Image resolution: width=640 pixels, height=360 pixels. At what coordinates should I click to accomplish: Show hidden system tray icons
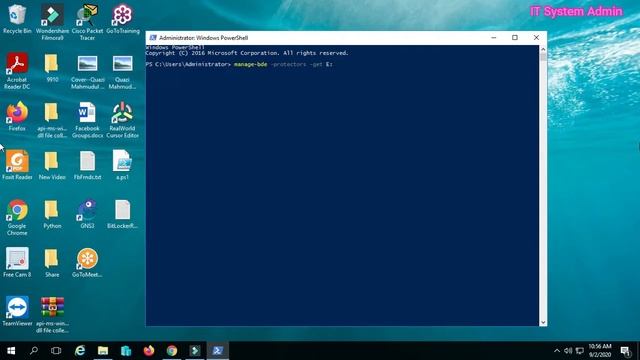coord(557,351)
